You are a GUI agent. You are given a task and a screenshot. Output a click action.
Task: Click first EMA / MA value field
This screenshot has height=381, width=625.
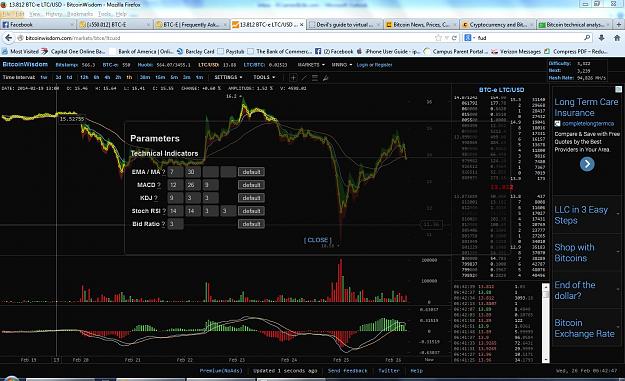tap(175, 172)
